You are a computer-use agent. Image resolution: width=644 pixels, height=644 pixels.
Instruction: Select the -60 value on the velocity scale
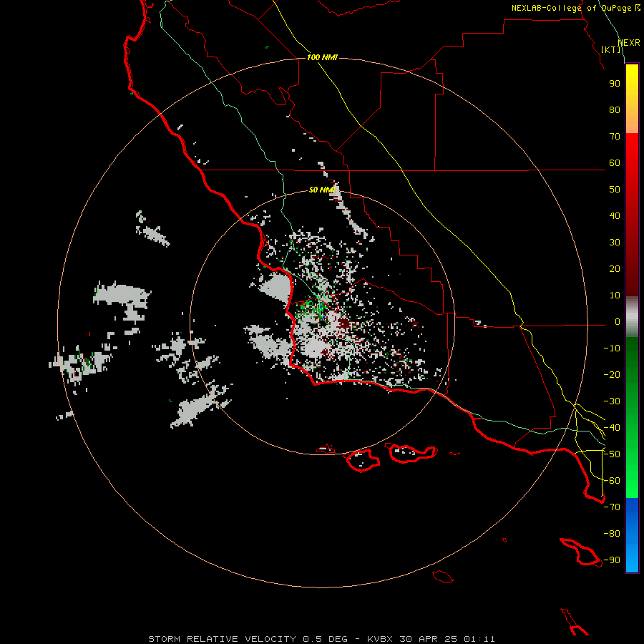coord(612,481)
